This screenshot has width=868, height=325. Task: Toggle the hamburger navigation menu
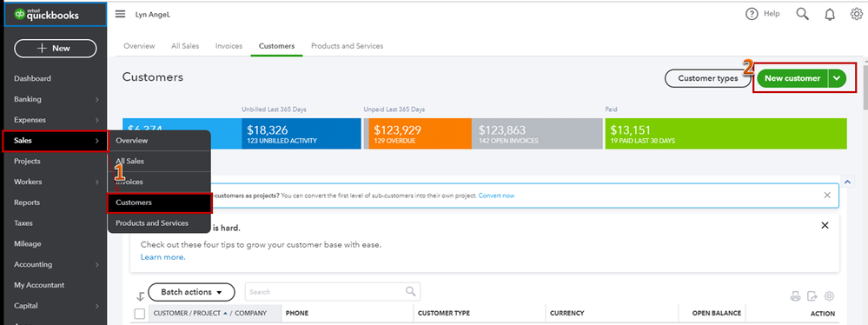tap(120, 15)
